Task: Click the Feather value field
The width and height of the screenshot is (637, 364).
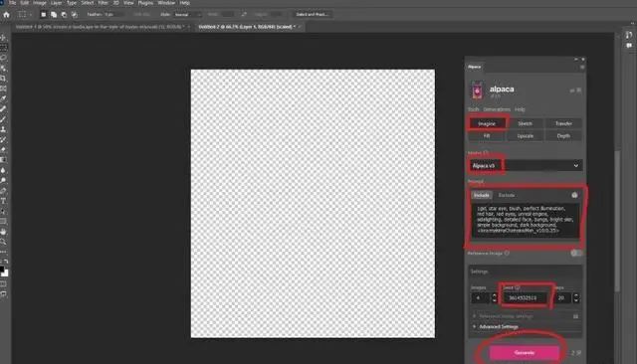Action: tap(113, 15)
